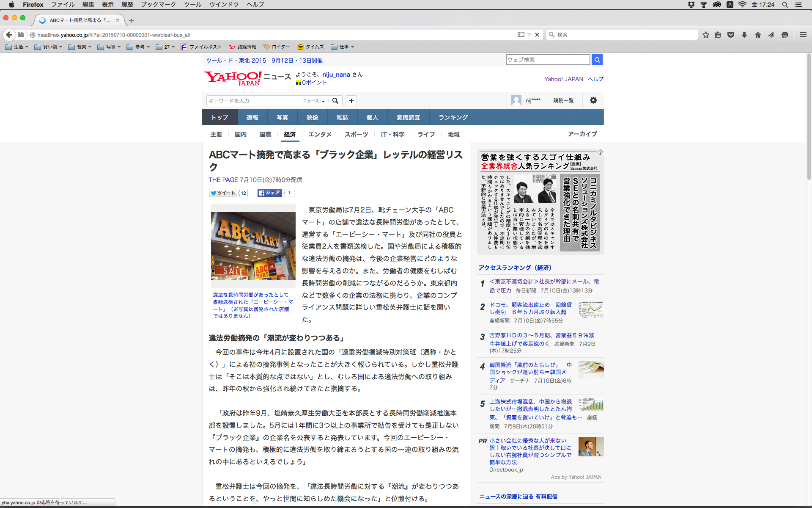The width and height of the screenshot is (812, 508).
Task: Open the アーカイブ link
Action: (x=582, y=134)
